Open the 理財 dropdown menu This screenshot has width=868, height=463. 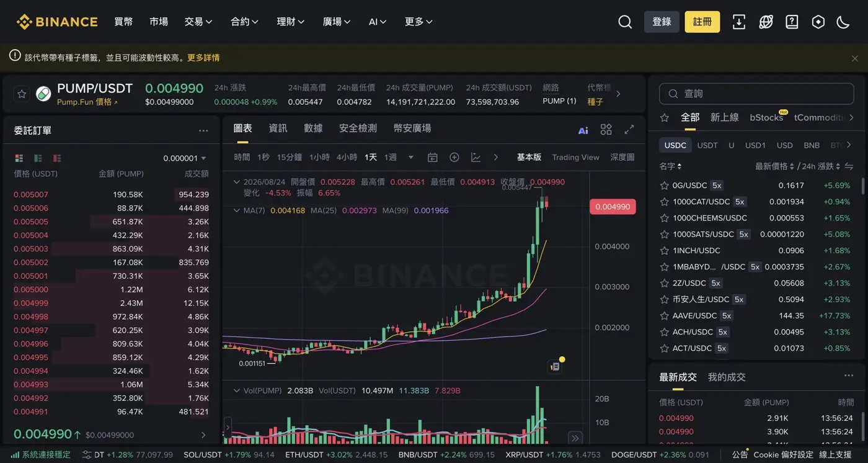pos(291,22)
